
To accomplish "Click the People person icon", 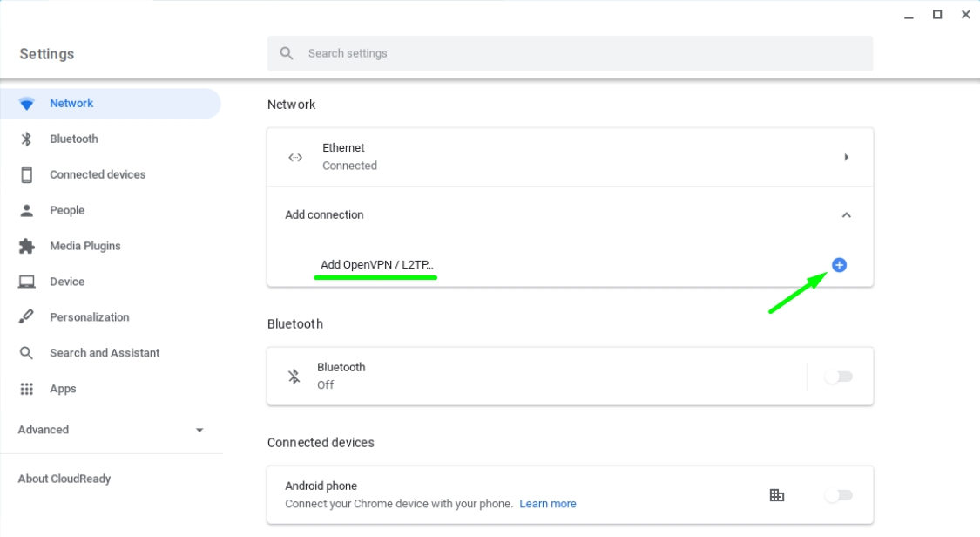I will tap(26, 210).
